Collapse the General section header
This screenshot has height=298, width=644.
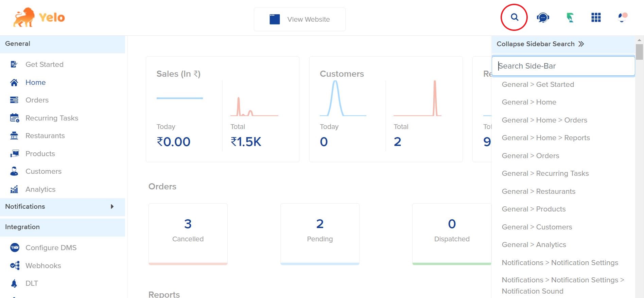click(63, 44)
